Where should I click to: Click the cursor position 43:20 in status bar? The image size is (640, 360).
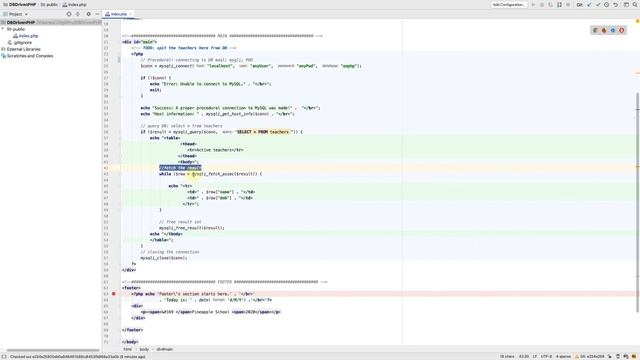(524, 357)
